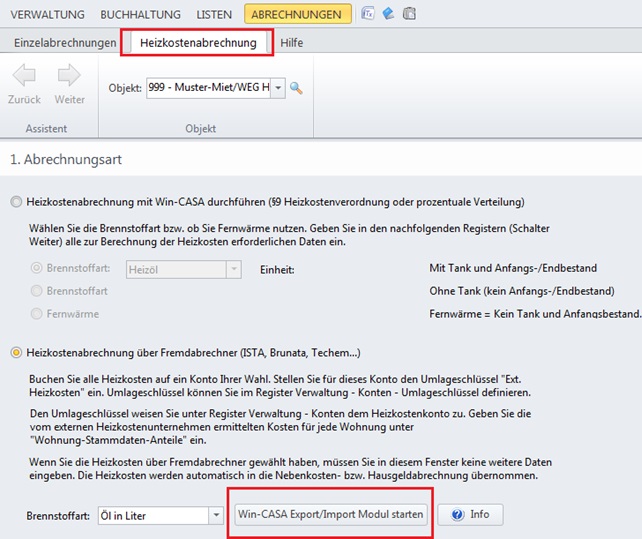This screenshot has width=642, height=539.
Task: Switch to the Heizkostenabrechnung tab
Action: click(198, 43)
